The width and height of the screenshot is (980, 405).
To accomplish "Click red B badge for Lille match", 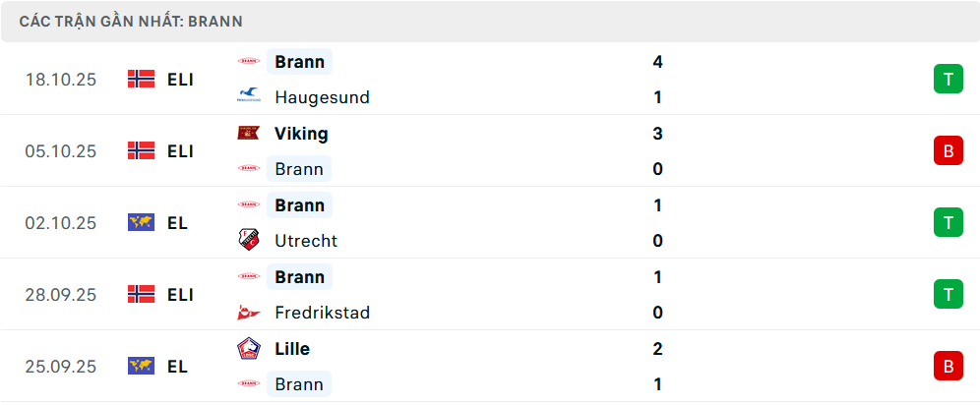I will (948, 367).
